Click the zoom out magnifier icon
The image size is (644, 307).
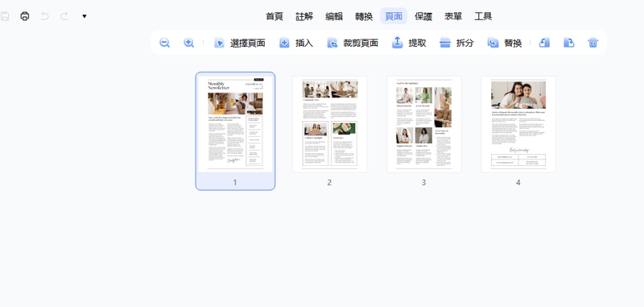(x=165, y=43)
